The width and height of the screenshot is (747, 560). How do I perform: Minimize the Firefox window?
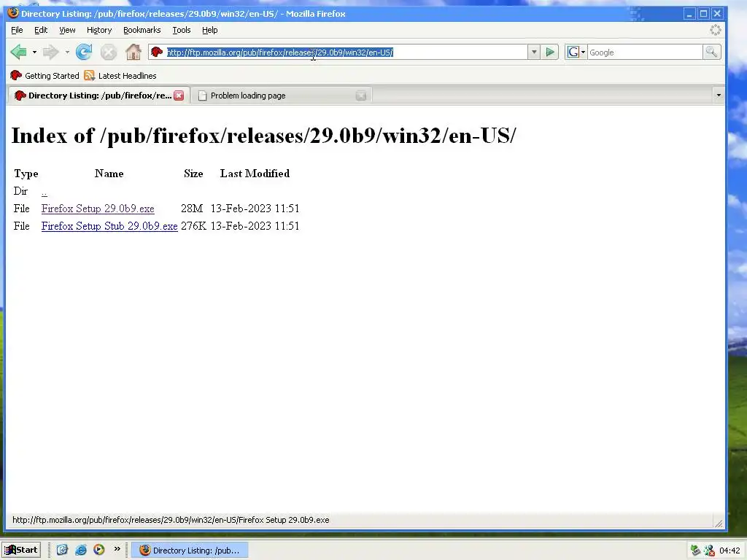(689, 14)
